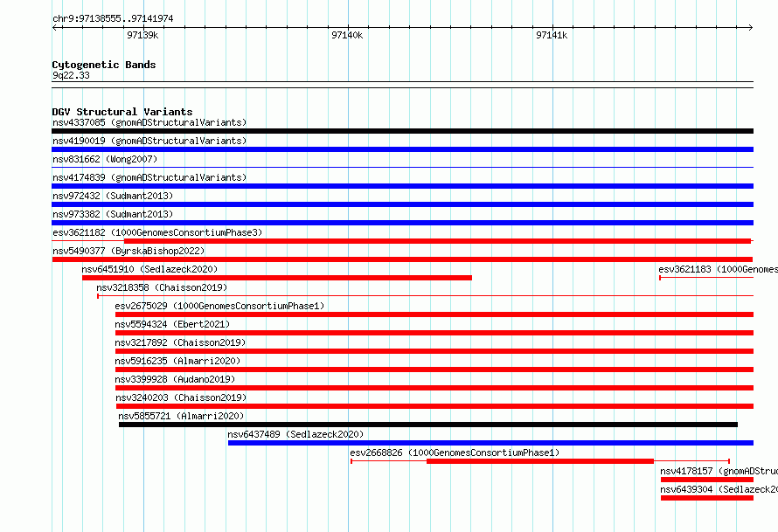
Task: Click the 97139k ruler tick label
Action: [x=142, y=35]
